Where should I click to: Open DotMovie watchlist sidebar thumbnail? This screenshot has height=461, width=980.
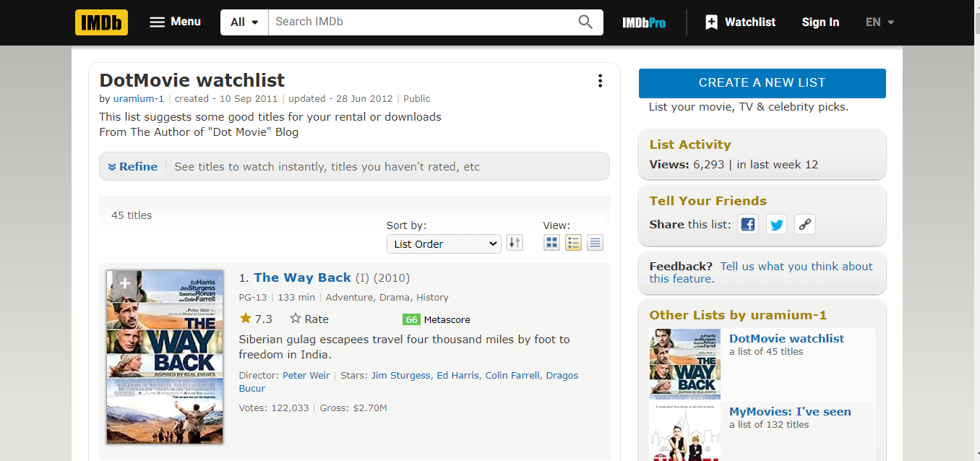685,364
